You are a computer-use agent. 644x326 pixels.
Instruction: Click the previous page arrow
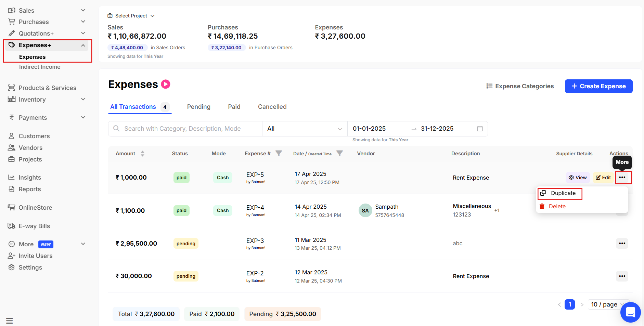tap(559, 304)
